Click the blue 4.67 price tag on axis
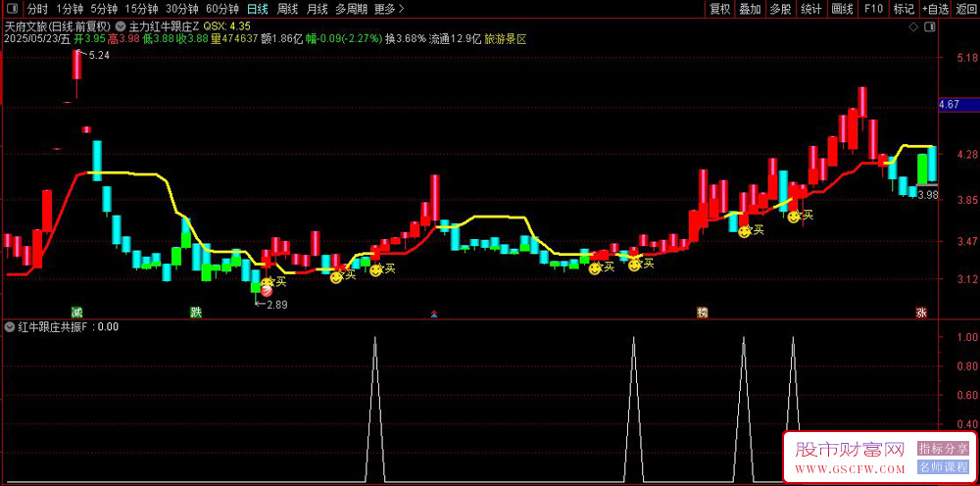 pos(958,106)
